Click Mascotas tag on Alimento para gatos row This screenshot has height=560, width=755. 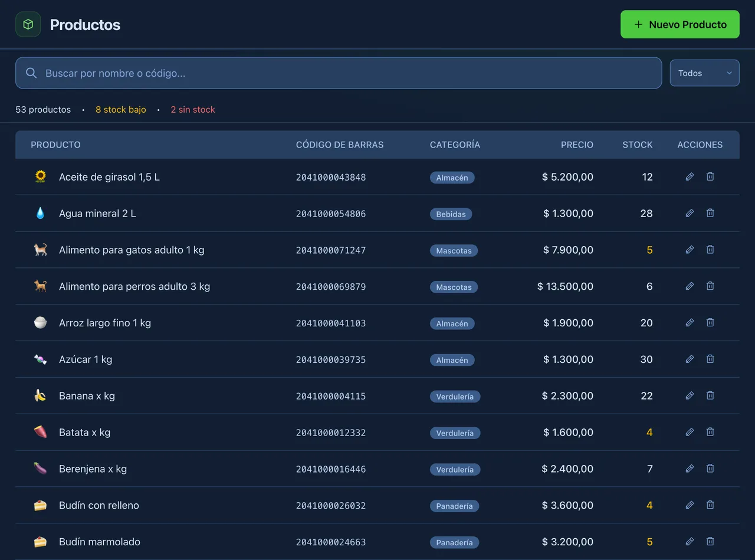[x=454, y=251]
